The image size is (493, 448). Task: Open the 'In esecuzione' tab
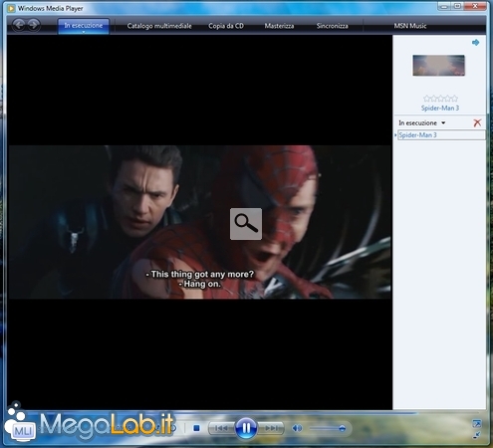(84, 26)
